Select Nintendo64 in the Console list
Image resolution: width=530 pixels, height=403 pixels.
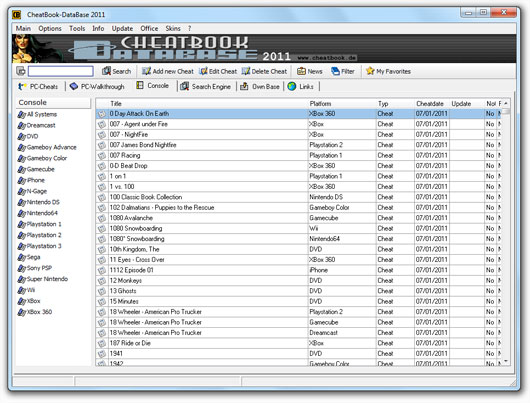pos(42,213)
